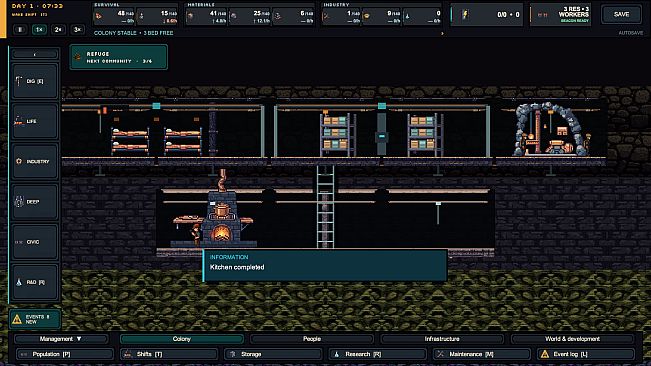Click the water resource icon showing 15
The image size is (651, 366).
point(142,17)
